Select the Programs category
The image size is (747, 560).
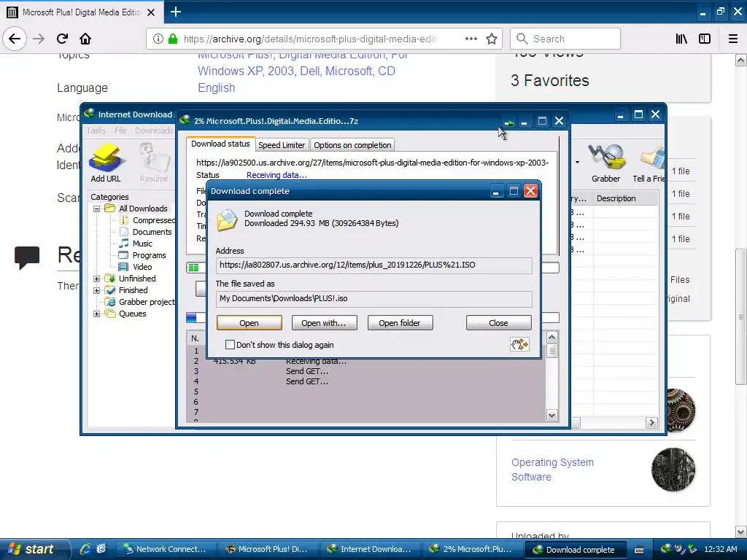tap(144, 255)
